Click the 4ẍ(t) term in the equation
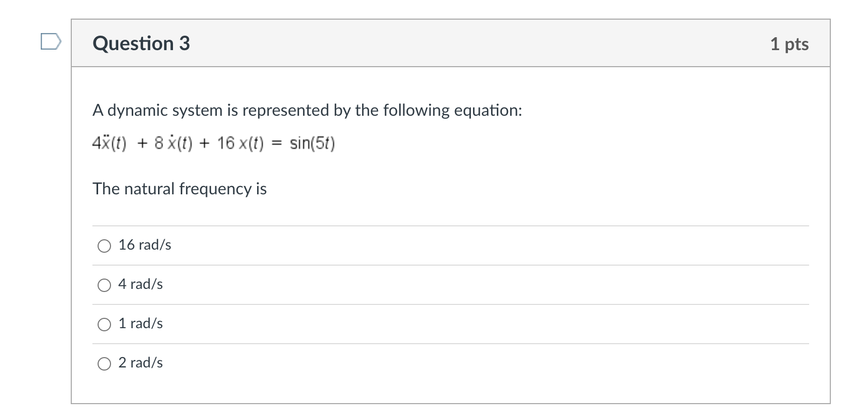Viewport: 868px width, 415px height. pyautogui.click(x=109, y=143)
